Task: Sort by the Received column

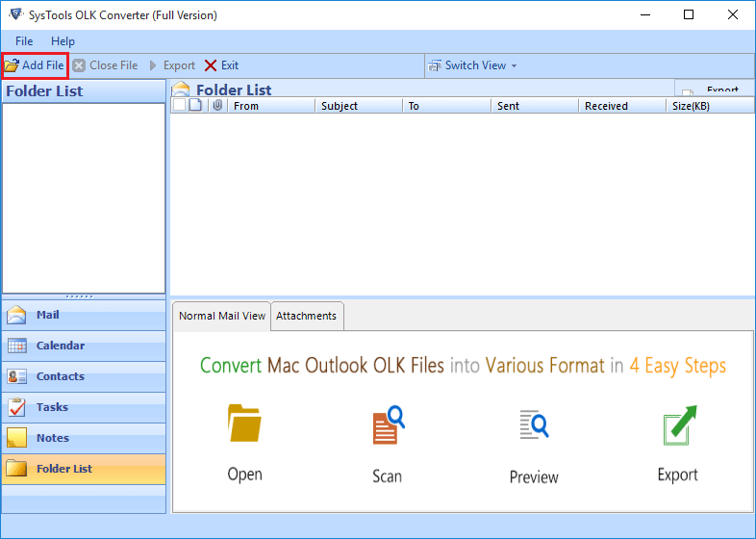Action: coord(622,106)
